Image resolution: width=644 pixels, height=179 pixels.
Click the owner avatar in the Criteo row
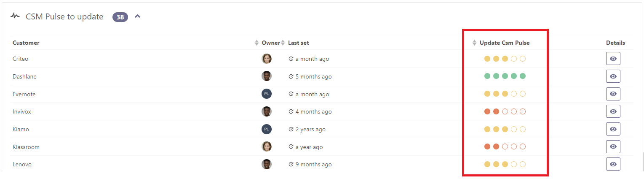[x=266, y=59]
